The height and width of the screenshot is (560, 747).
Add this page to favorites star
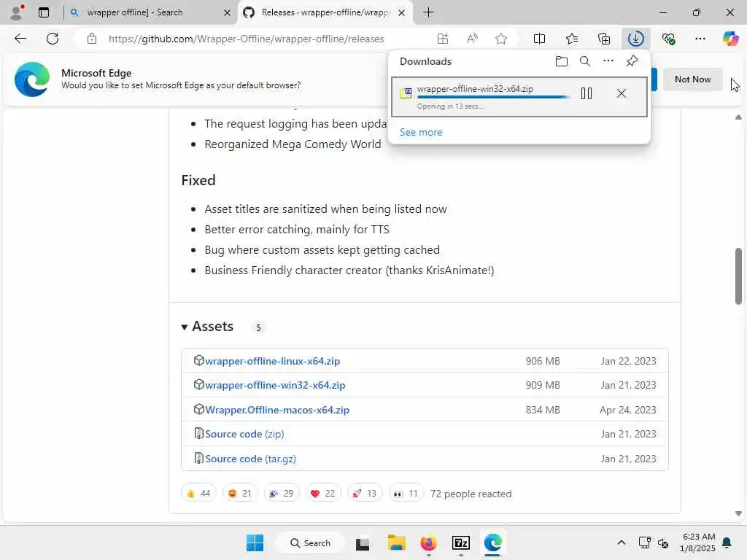(x=500, y=39)
